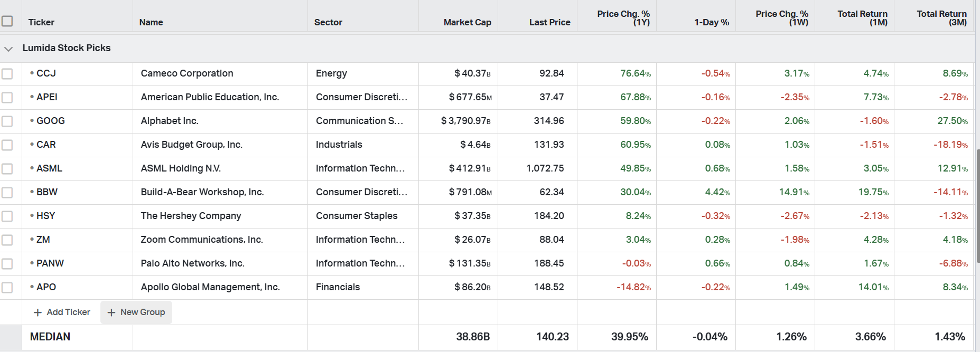Click the plus icon beside Add Ticker
This screenshot has height=352, width=980.
(x=38, y=312)
